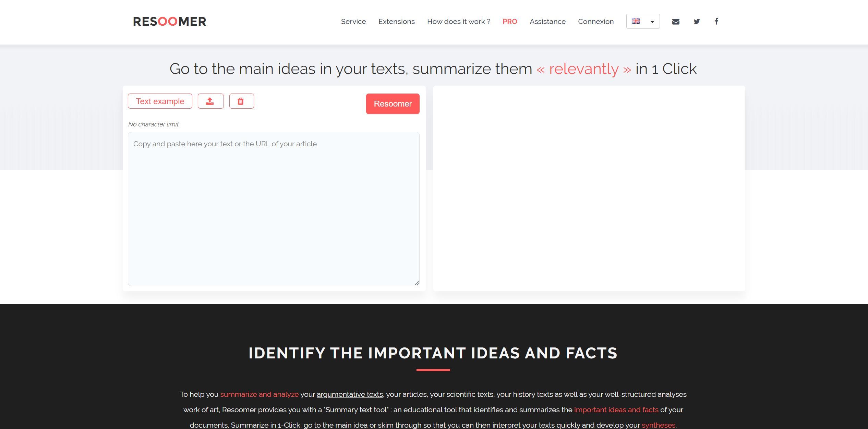
Task: Click the upload/import icon button
Action: (x=210, y=101)
